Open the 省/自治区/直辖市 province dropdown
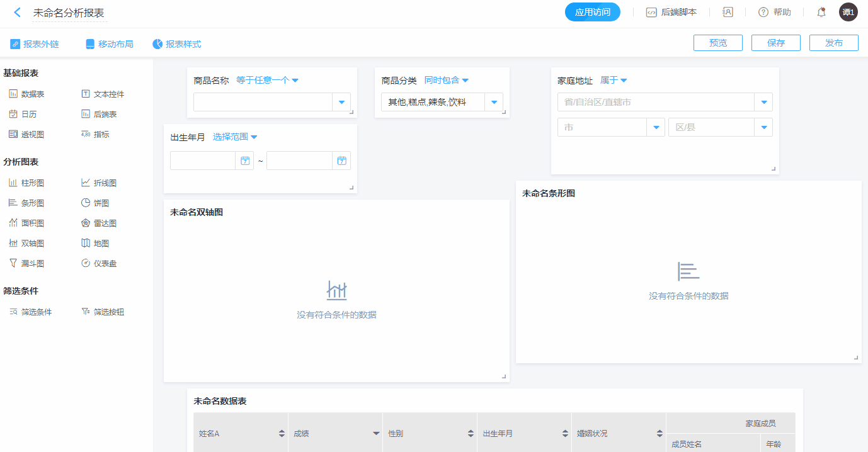The height and width of the screenshot is (452, 868). pos(763,102)
